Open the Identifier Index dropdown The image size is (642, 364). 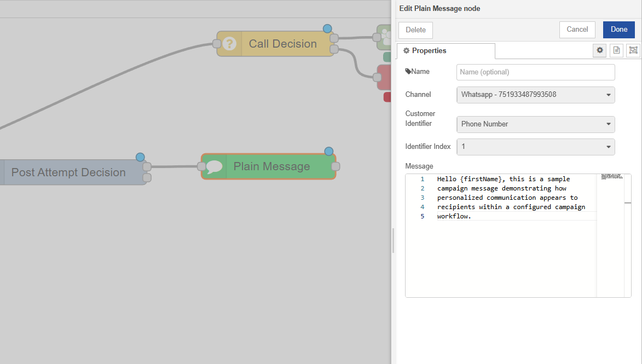tap(535, 147)
